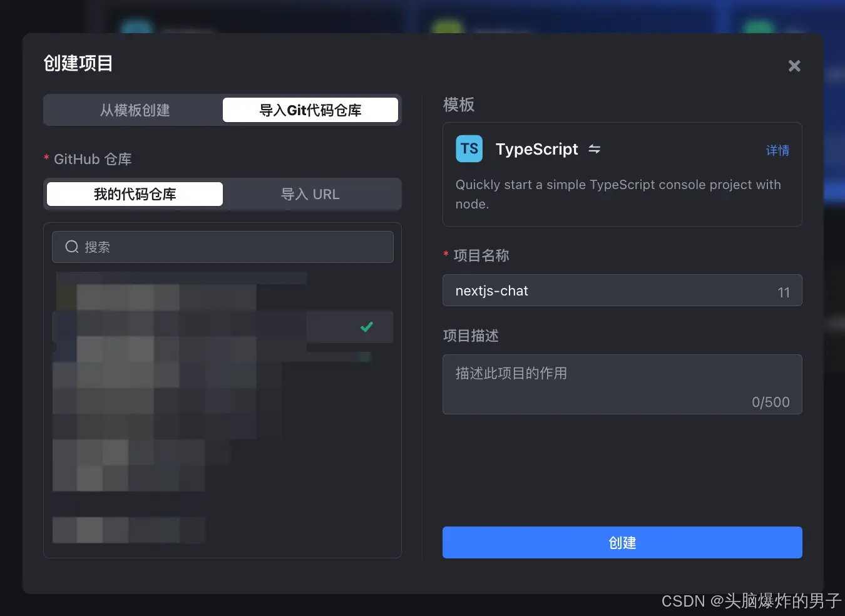Select the 我的代码仓库 option
Image resolution: width=845 pixels, height=616 pixels.
point(134,193)
